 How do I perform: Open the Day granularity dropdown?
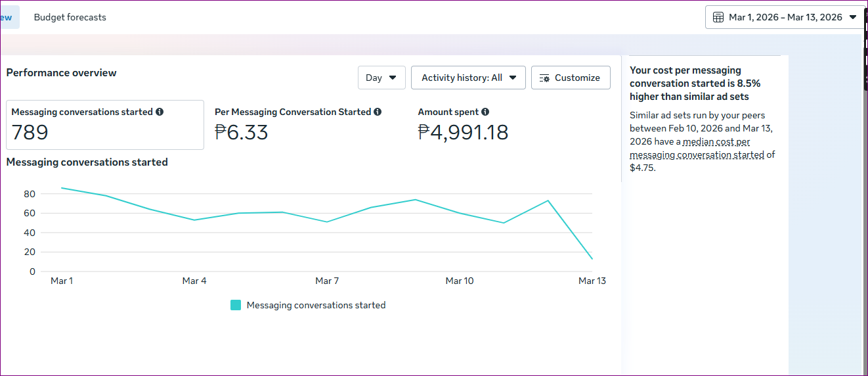tap(381, 78)
